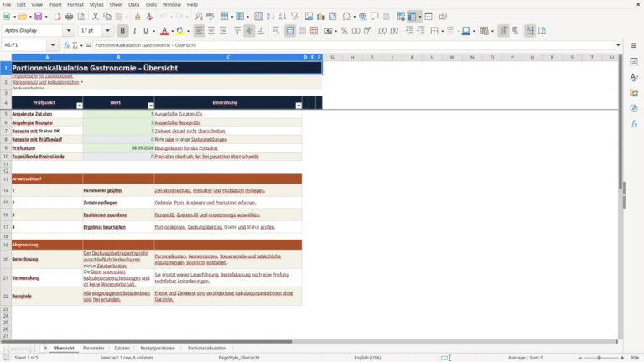Viewport: 644px width, 362px height.
Task: Click the Save document icon
Action: pyautogui.click(x=39, y=17)
